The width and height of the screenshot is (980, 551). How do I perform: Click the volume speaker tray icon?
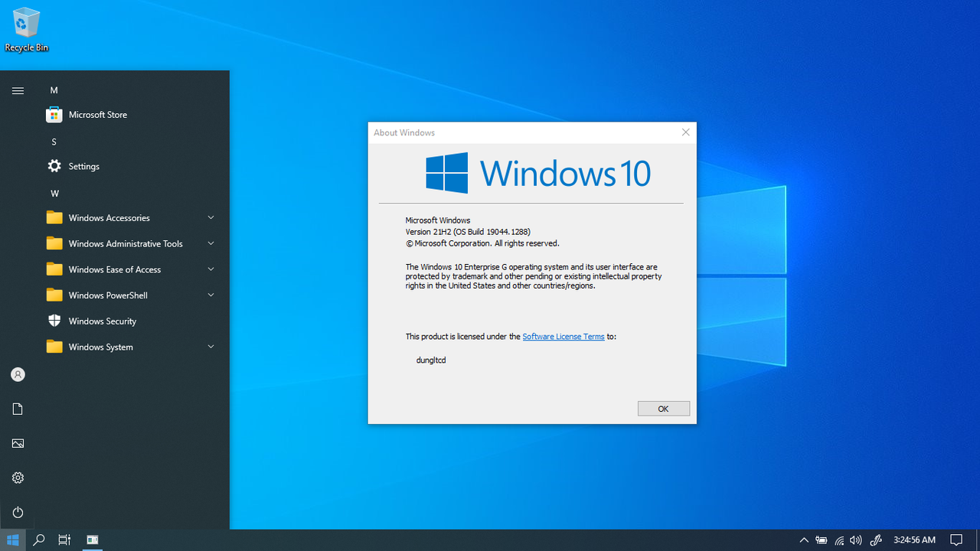pyautogui.click(x=856, y=540)
